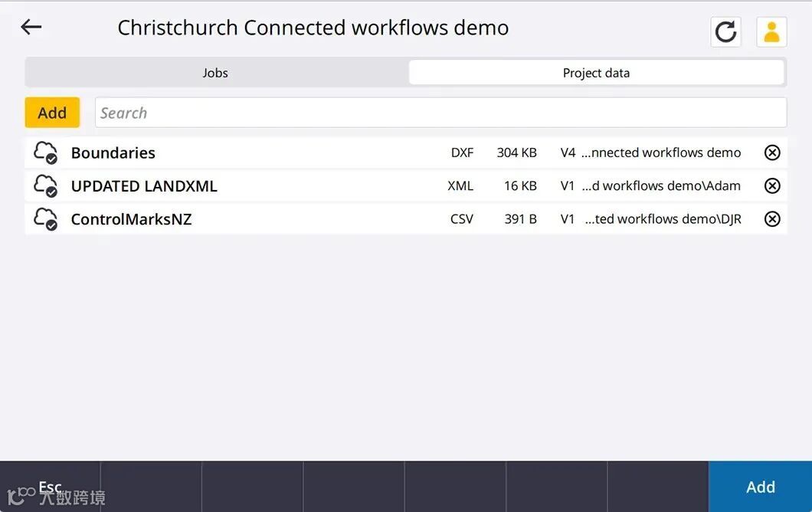The image size is (812, 512).
Task: Go back using the left arrow
Action: [x=31, y=27]
